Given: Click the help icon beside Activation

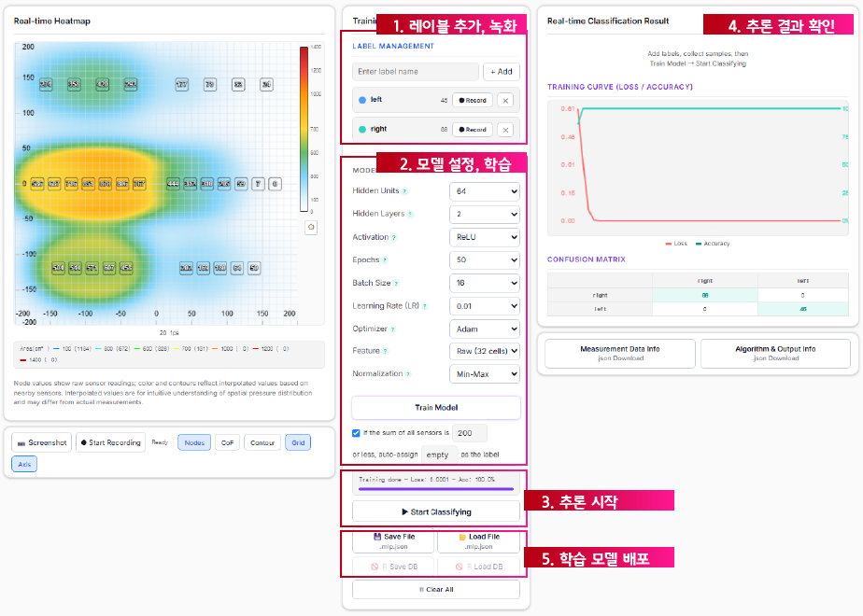Looking at the screenshot, I should click(394, 238).
